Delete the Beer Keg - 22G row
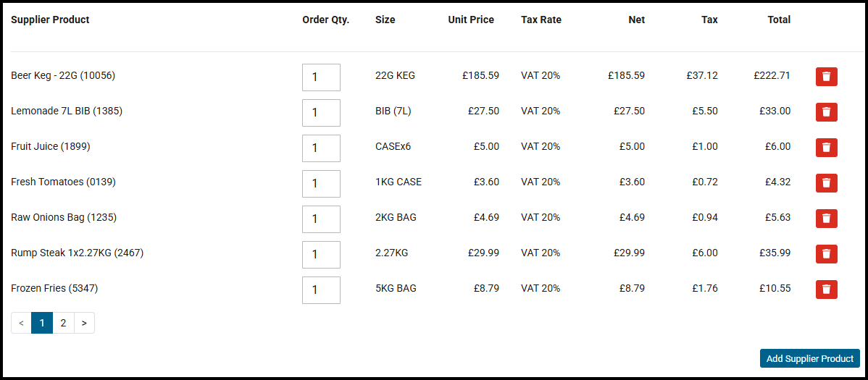Image resolution: width=868 pixels, height=380 pixels. [826, 77]
